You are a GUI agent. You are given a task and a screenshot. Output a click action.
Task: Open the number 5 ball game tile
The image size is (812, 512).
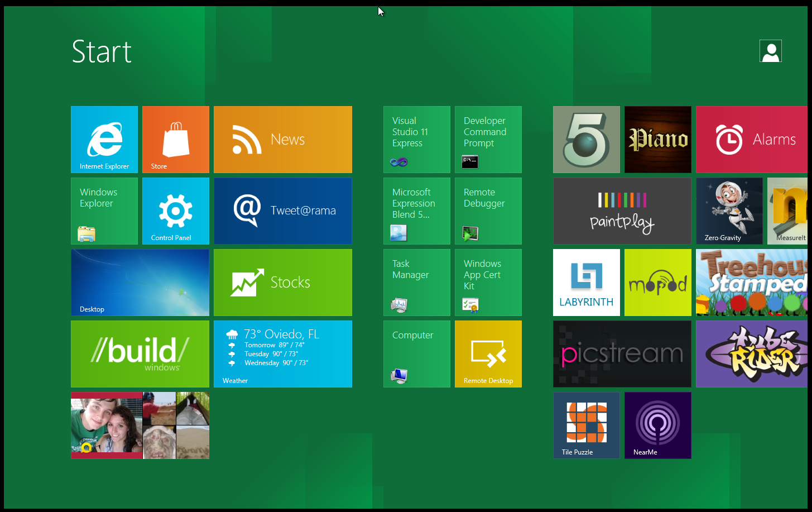(587, 140)
